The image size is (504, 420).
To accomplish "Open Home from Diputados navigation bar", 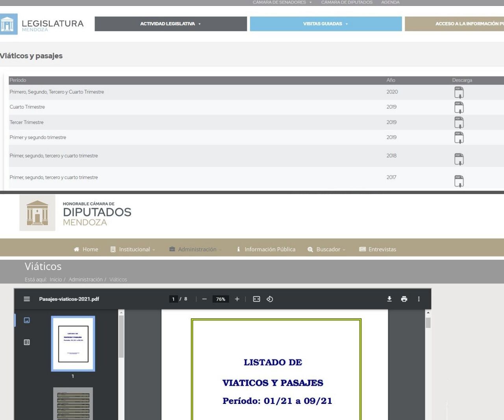I will point(86,249).
